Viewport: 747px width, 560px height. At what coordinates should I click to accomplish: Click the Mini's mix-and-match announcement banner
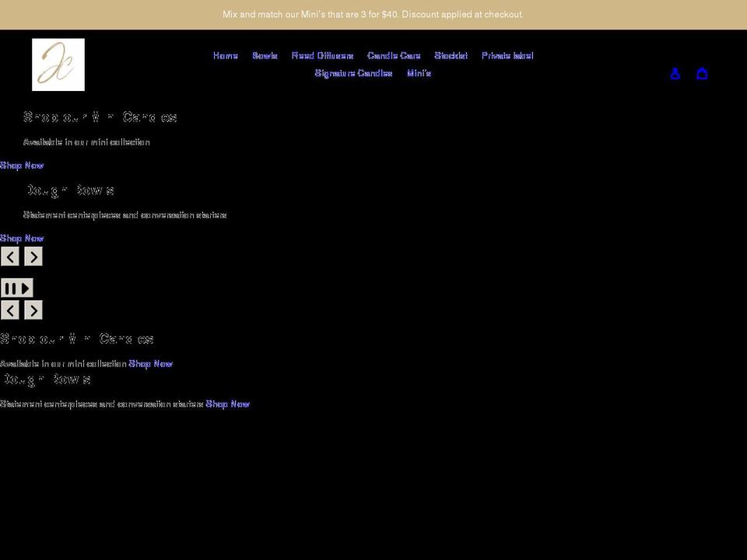point(373,14)
